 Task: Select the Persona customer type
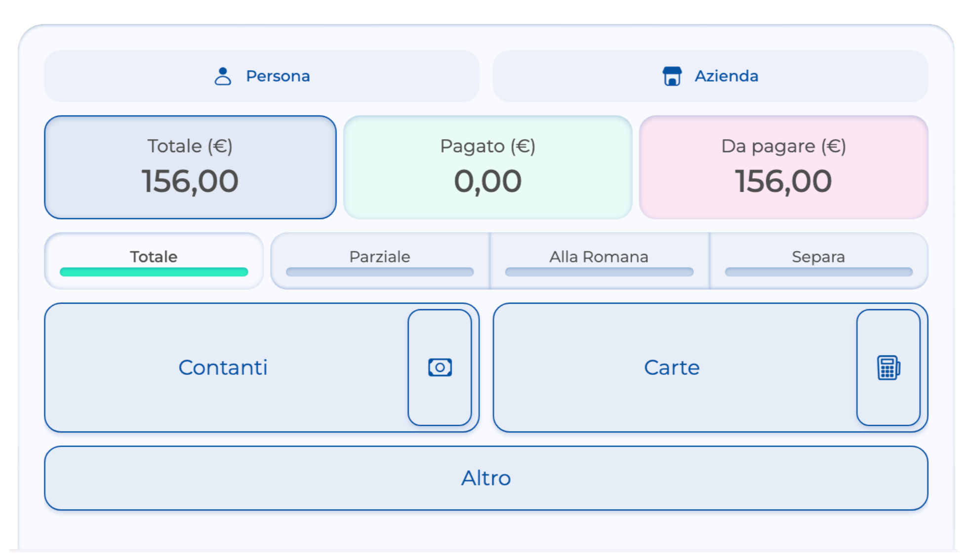click(x=262, y=77)
